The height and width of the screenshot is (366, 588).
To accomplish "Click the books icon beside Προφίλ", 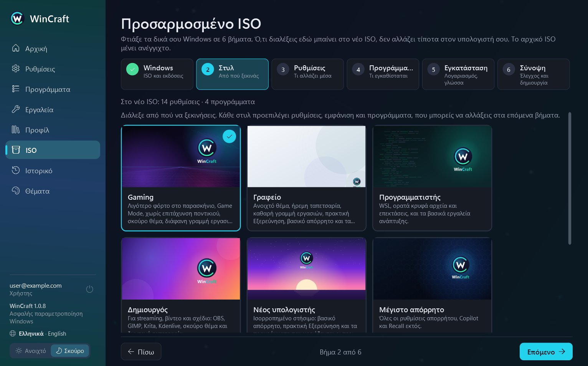I will click(x=16, y=129).
